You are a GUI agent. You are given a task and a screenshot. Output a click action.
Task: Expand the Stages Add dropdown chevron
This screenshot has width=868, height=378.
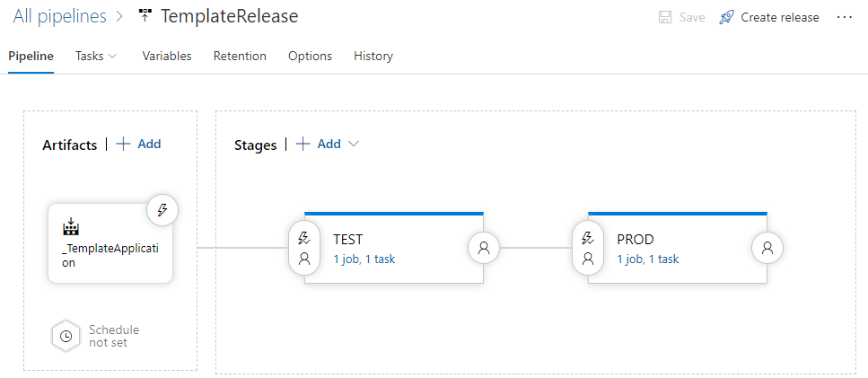click(353, 144)
